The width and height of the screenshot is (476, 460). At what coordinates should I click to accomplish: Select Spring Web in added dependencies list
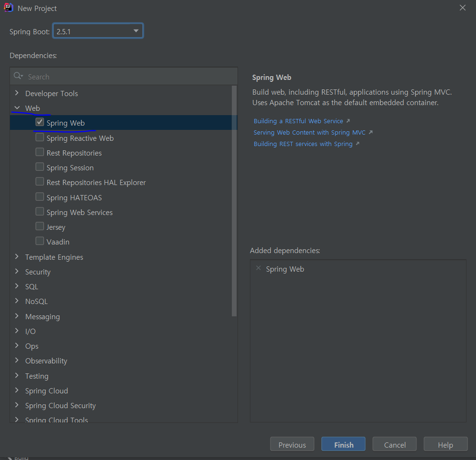point(285,269)
